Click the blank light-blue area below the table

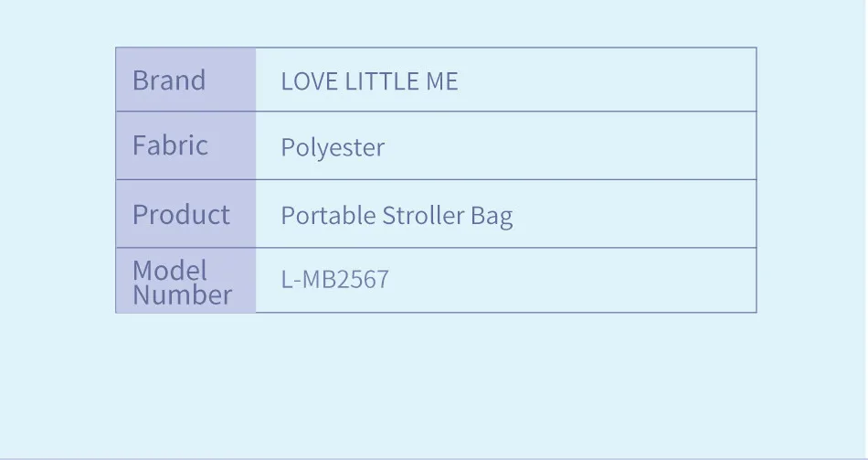(434, 384)
